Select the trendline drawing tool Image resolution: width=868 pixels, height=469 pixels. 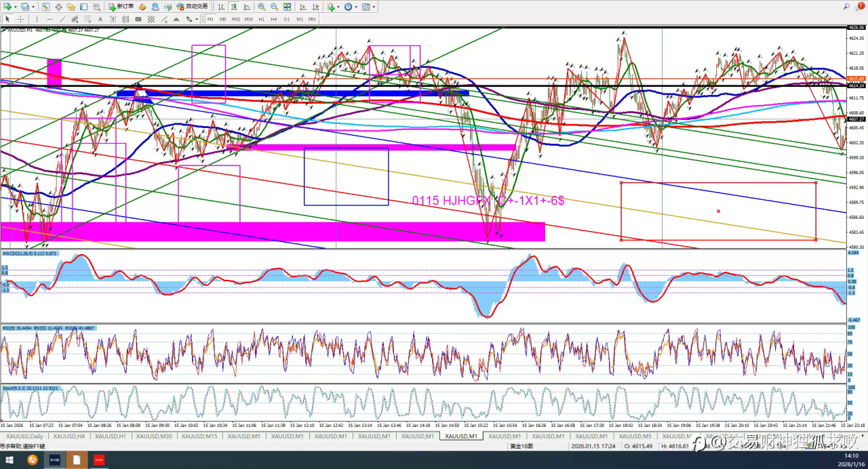coord(62,19)
